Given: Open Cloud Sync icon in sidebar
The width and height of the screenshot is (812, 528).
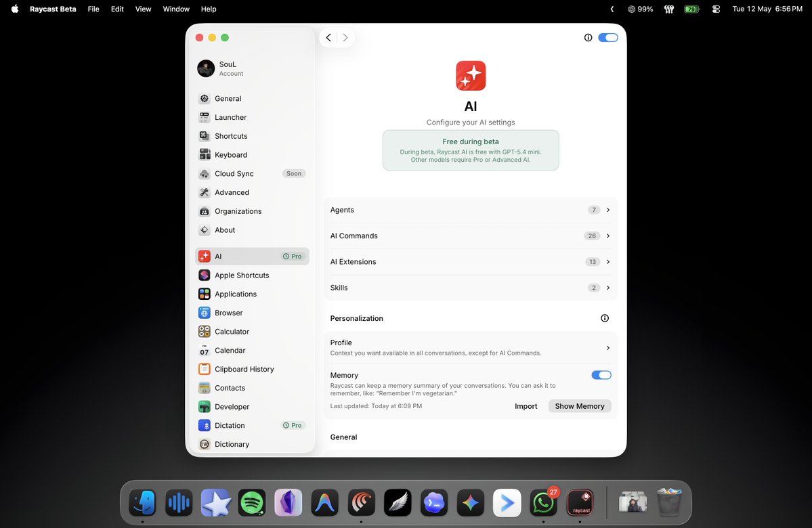Looking at the screenshot, I should pos(205,173).
